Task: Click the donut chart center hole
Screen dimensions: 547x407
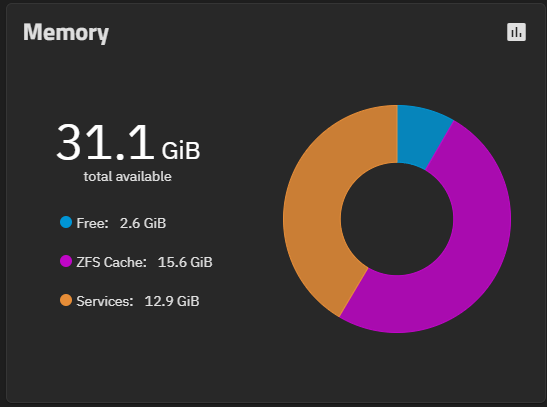Action: click(397, 219)
